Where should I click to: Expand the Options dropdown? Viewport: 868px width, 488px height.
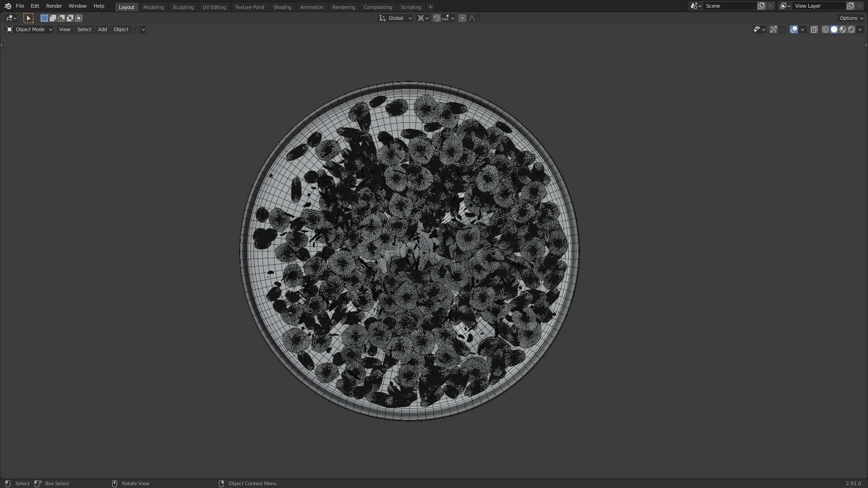tap(851, 18)
